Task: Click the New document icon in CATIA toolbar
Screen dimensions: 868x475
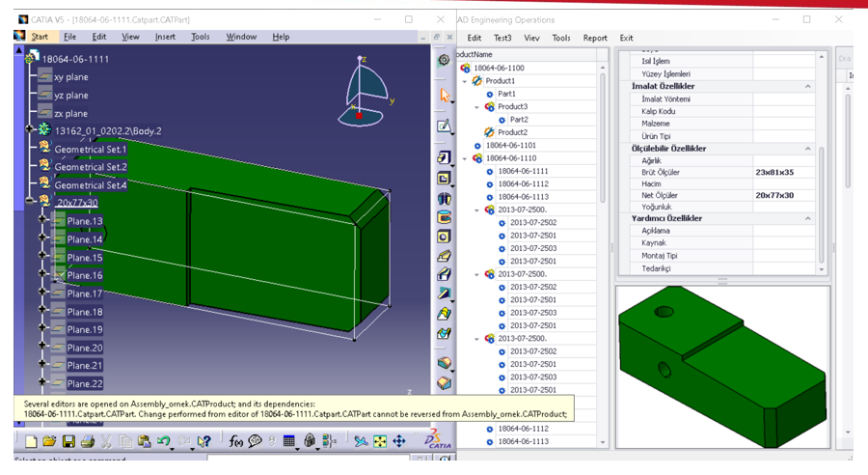Action: click(31, 441)
